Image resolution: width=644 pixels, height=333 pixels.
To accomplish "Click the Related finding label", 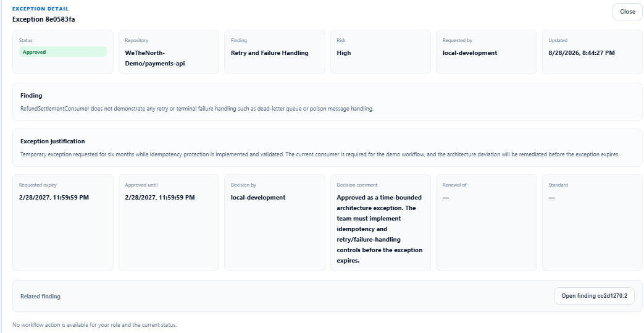I will coord(40,297).
